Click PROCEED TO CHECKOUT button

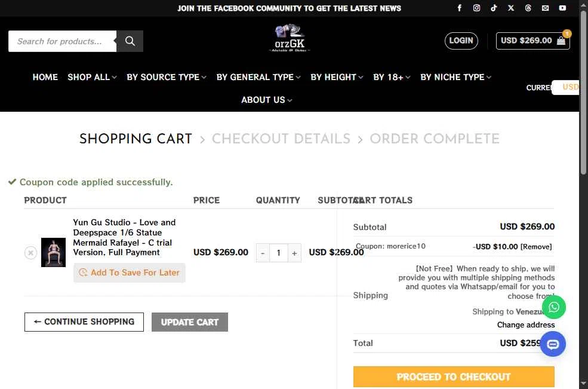pyautogui.click(x=454, y=376)
